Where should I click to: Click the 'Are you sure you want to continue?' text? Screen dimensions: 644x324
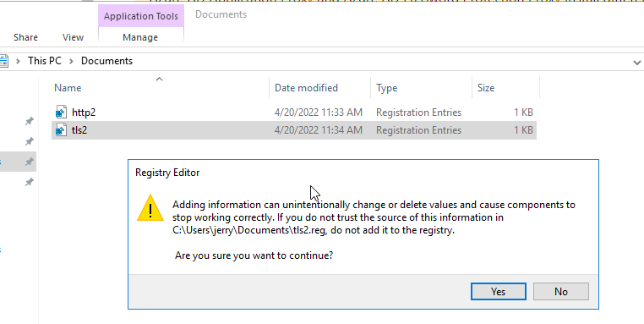tap(254, 255)
